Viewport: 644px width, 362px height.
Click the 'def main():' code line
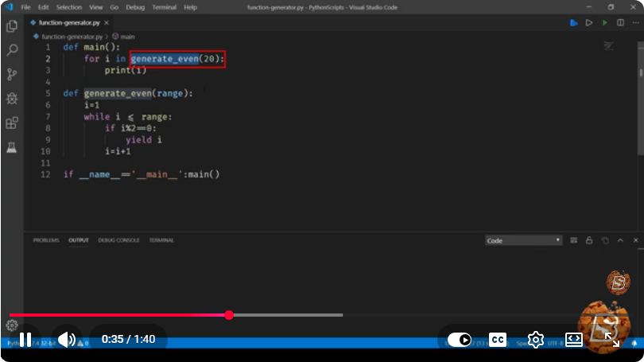click(91, 47)
